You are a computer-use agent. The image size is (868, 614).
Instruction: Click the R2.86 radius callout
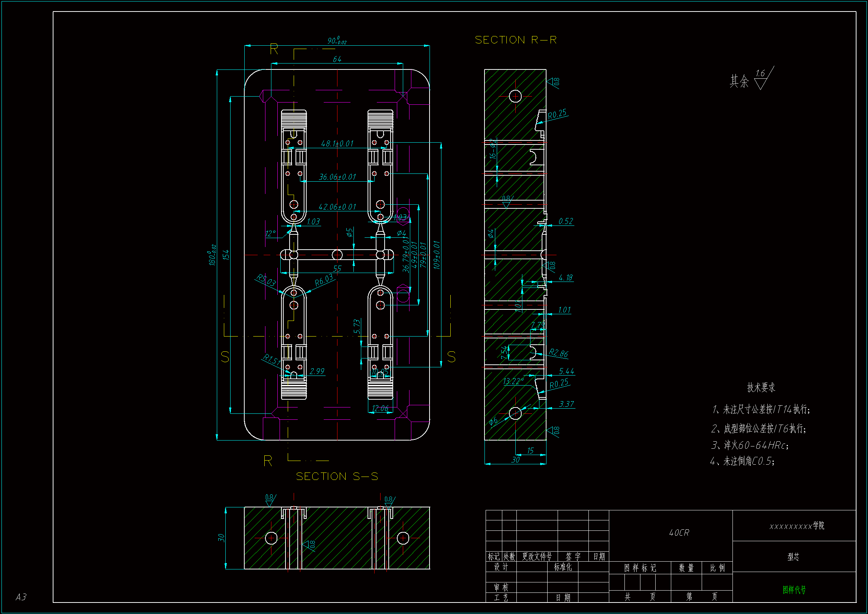[558, 353]
